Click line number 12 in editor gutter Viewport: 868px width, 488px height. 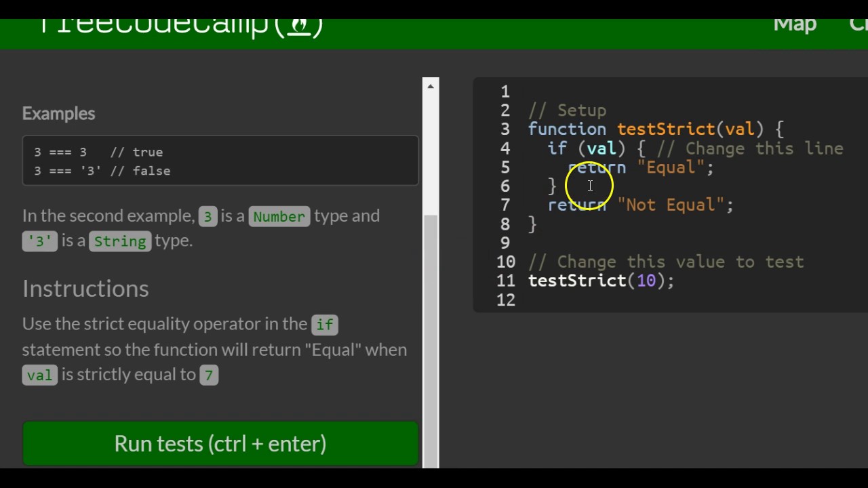click(x=505, y=300)
